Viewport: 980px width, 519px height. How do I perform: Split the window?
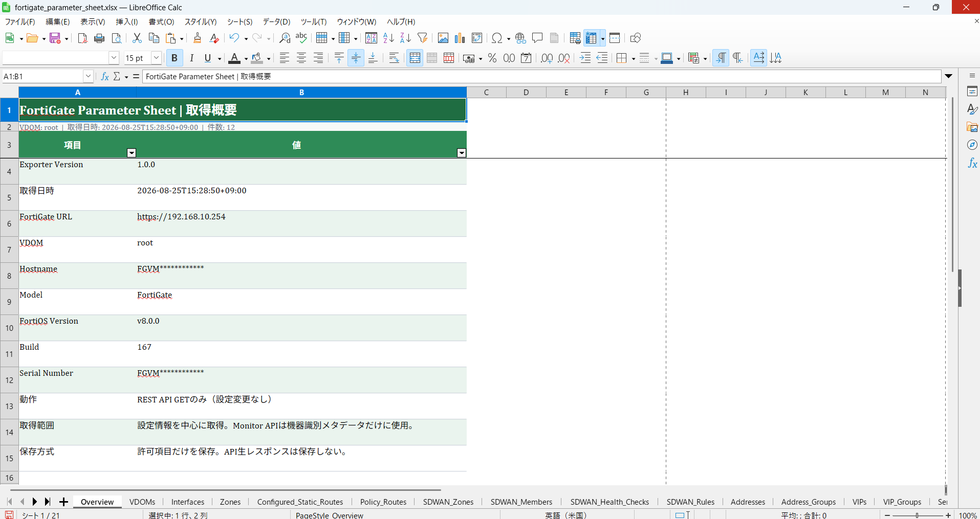(615, 38)
